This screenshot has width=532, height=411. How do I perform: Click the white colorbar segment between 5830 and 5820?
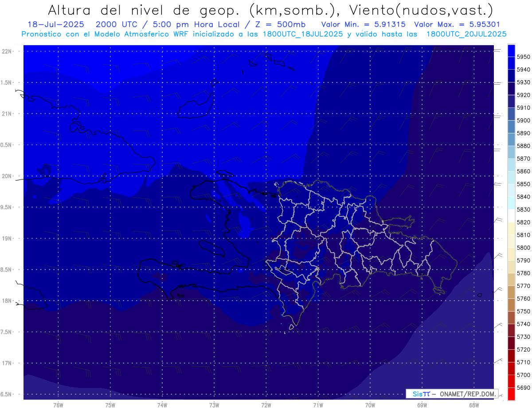pos(511,216)
